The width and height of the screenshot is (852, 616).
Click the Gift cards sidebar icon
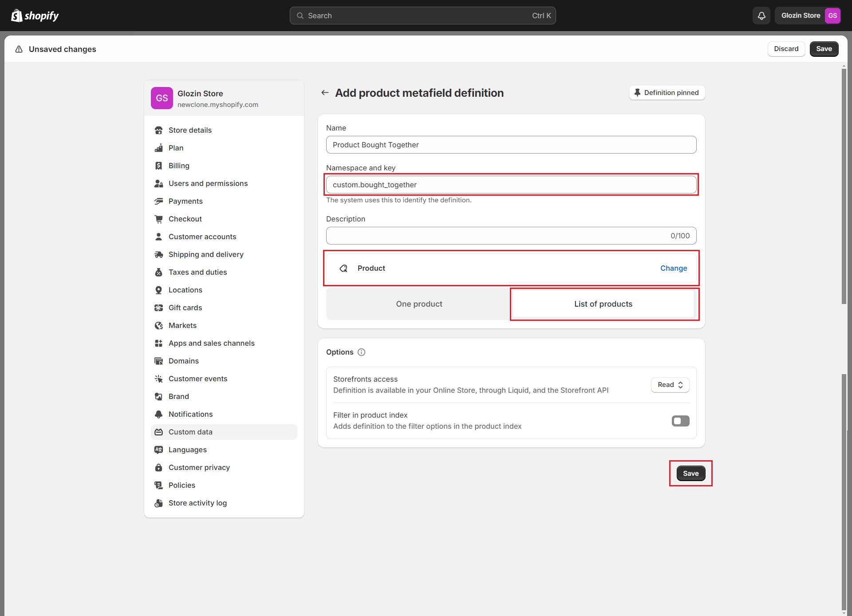pos(158,308)
